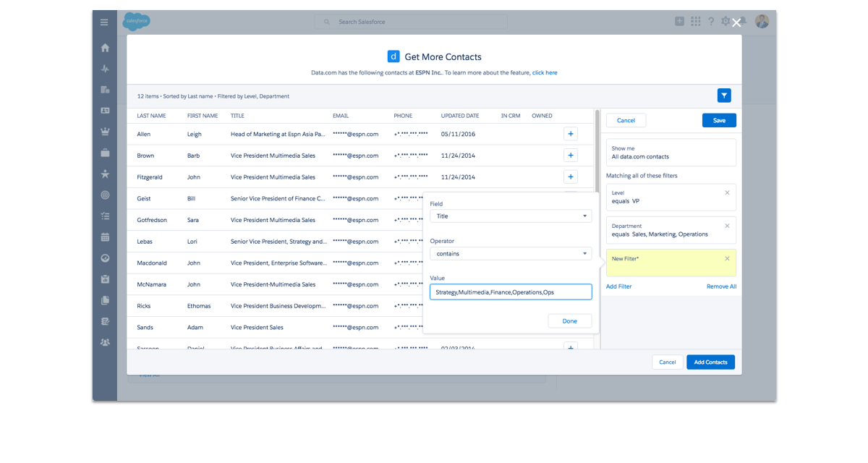The image size is (868, 463).
Task: Open the Show me data.com contacts selector
Action: click(x=671, y=153)
